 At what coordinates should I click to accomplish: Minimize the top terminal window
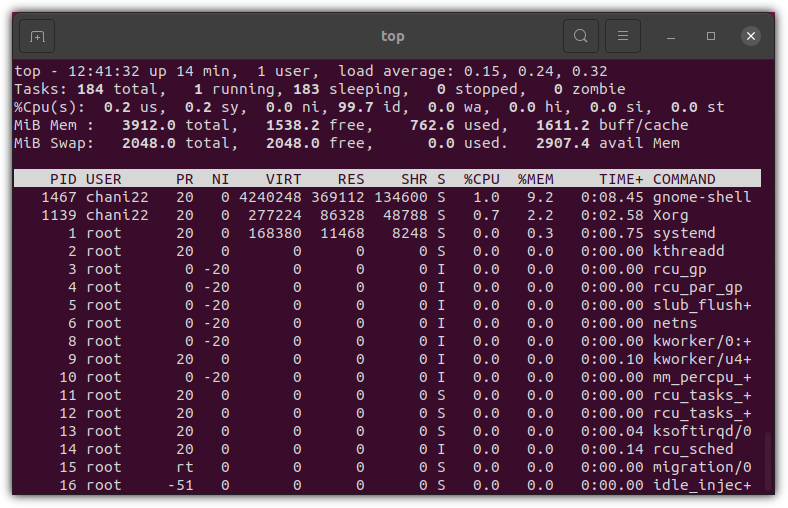[x=670, y=36]
